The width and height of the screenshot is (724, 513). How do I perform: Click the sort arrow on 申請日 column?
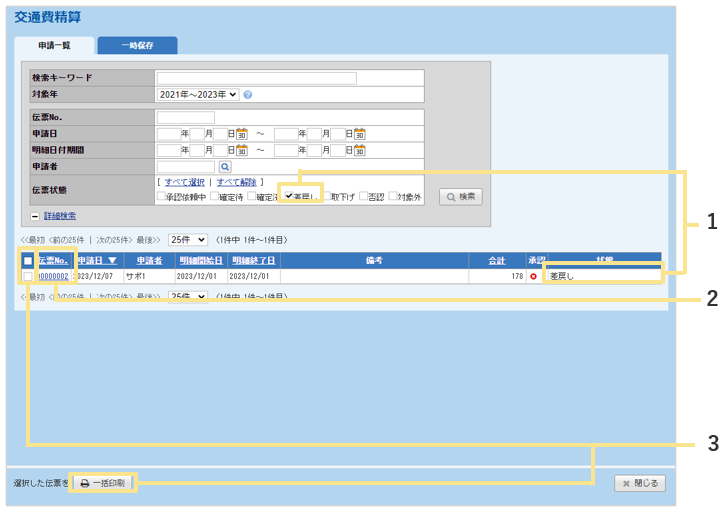pos(112,260)
